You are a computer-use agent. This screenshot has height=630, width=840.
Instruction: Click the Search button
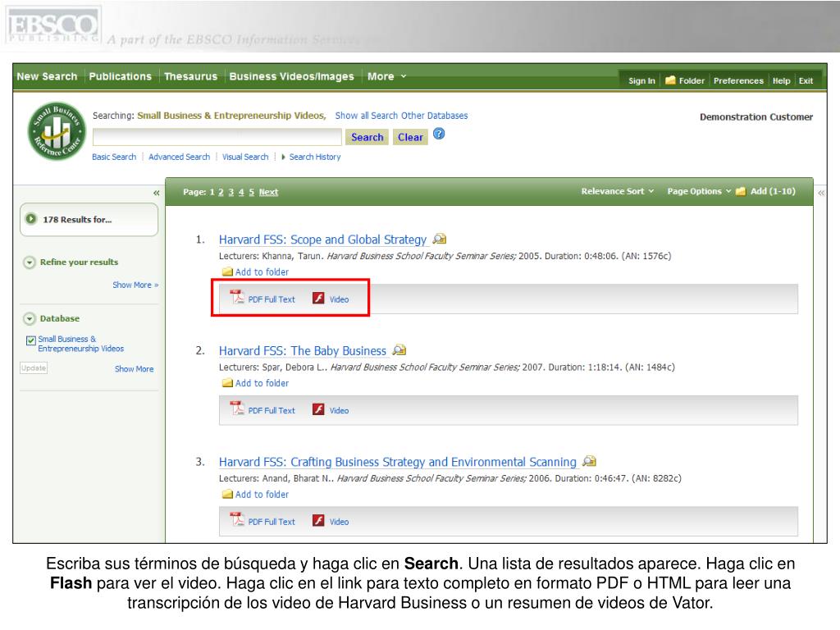367,137
